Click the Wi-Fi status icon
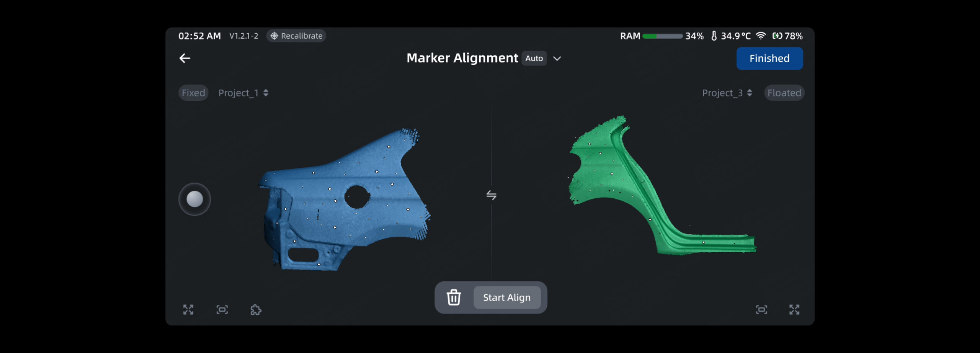The image size is (980, 353). 761,36
